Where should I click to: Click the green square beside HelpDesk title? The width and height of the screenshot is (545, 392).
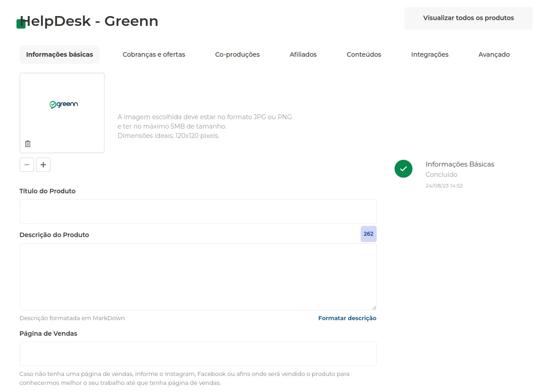(x=21, y=24)
